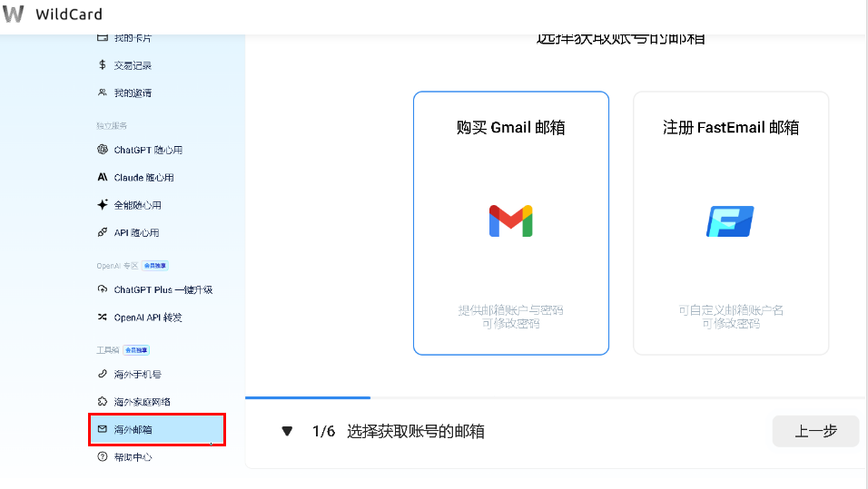Click the ChatGPT Plus 一键升级 icon
Screen dimensions: 868x489
pyautogui.click(x=103, y=289)
